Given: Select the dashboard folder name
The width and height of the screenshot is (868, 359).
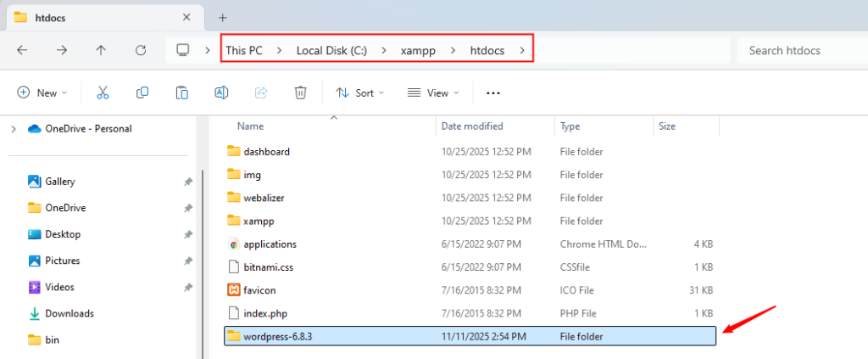Looking at the screenshot, I should click(267, 151).
